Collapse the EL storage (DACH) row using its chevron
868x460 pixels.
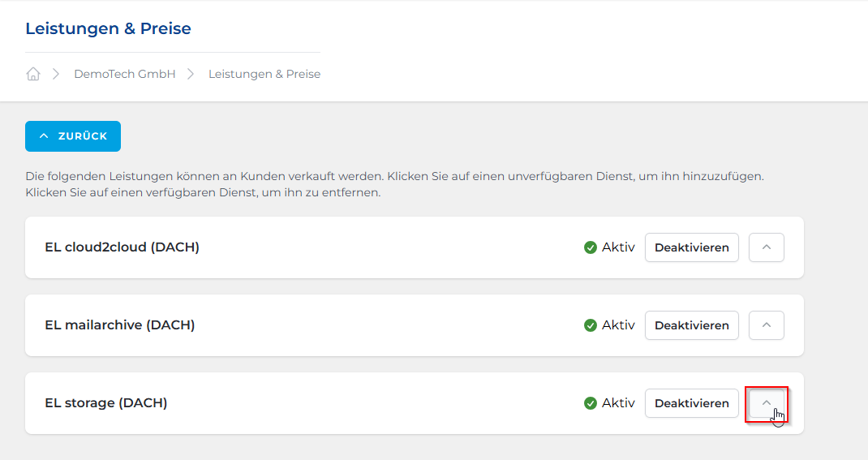766,403
